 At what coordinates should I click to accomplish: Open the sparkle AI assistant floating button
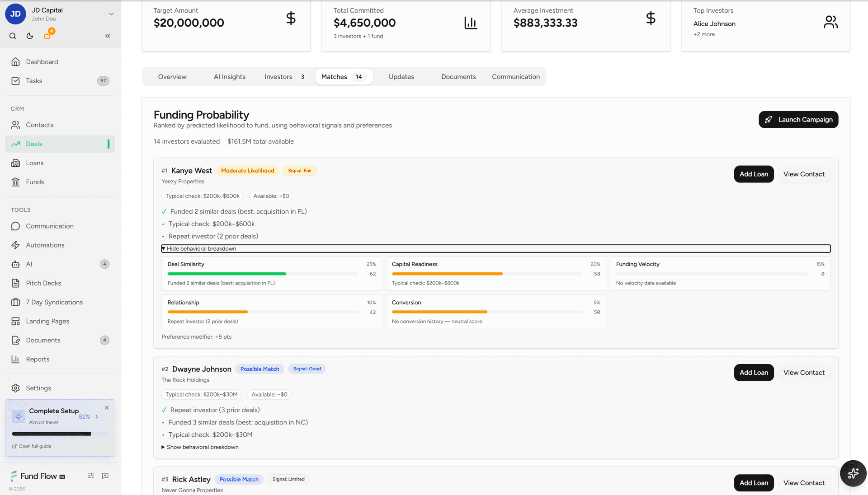[x=853, y=473]
